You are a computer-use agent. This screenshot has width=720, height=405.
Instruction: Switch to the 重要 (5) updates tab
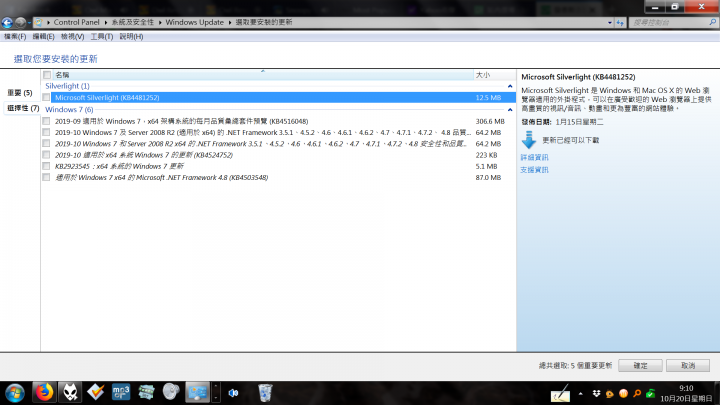click(x=20, y=93)
